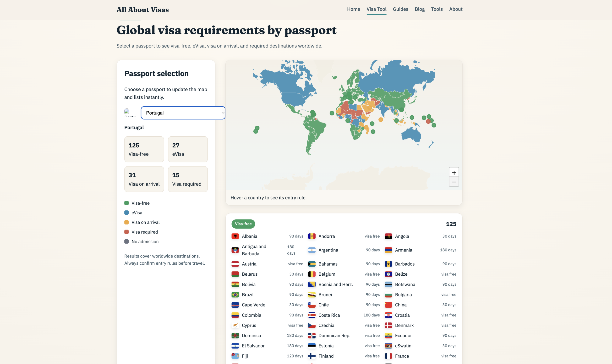Click the Chile flag icon
This screenshot has height=364, width=612.
(x=311, y=305)
